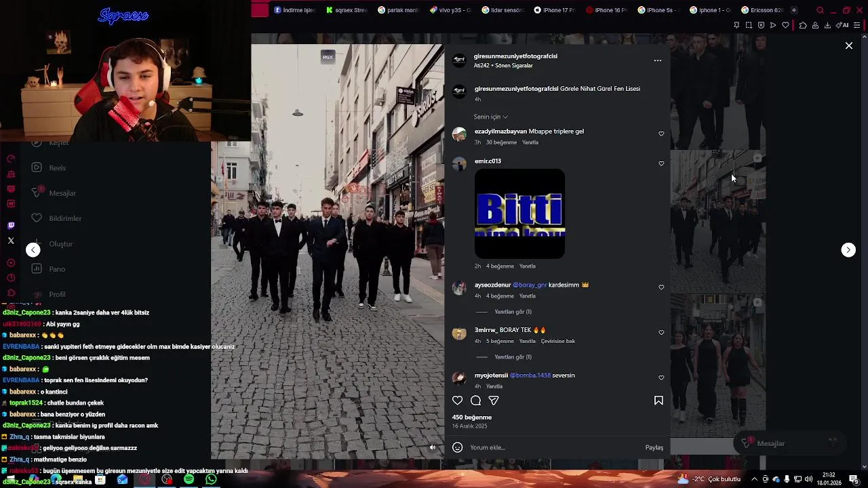Viewport: 868px width, 488px height.
Task: Click the Paylaş button
Action: coord(654,447)
